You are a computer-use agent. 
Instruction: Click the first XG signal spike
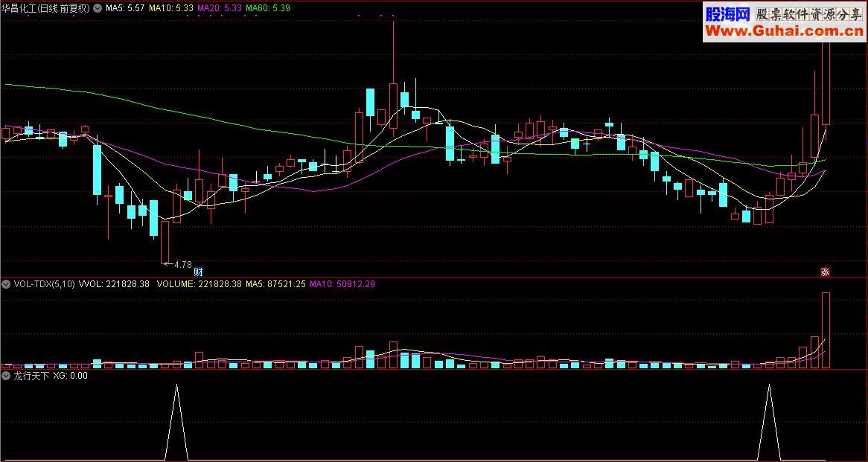[176, 422]
